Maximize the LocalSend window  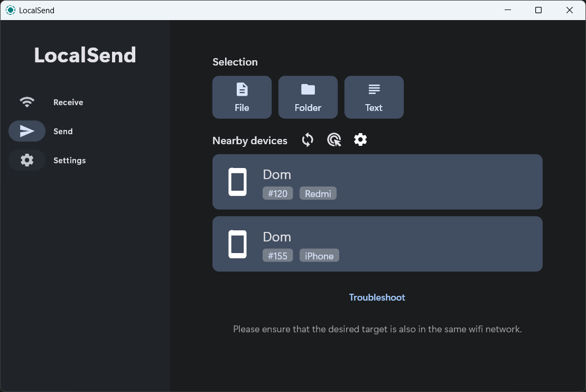(x=538, y=10)
